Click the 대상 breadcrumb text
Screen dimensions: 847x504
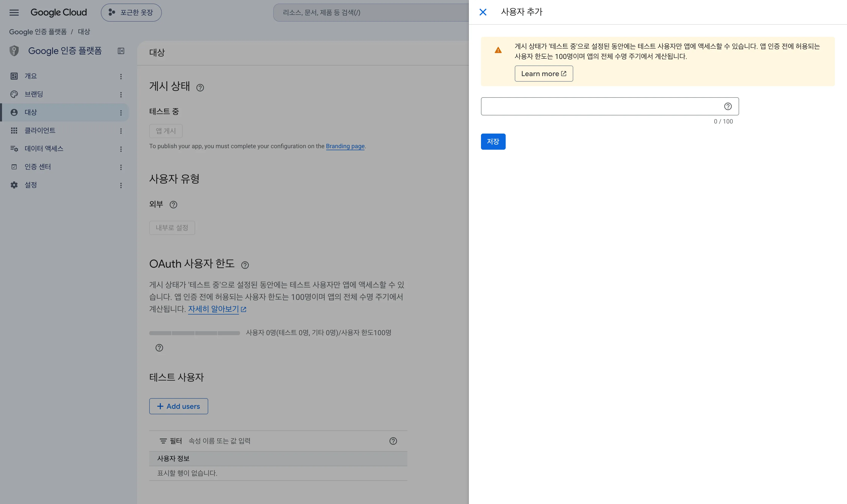click(x=84, y=31)
